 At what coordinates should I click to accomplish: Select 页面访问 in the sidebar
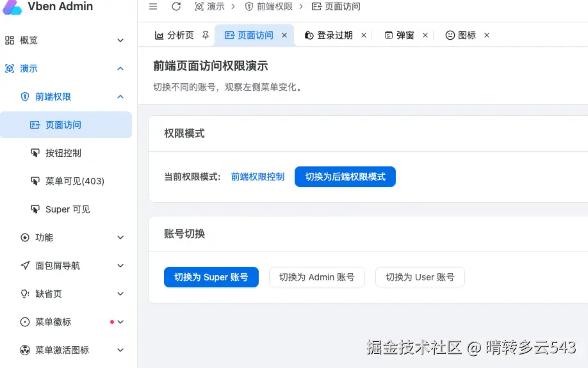point(66,125)
